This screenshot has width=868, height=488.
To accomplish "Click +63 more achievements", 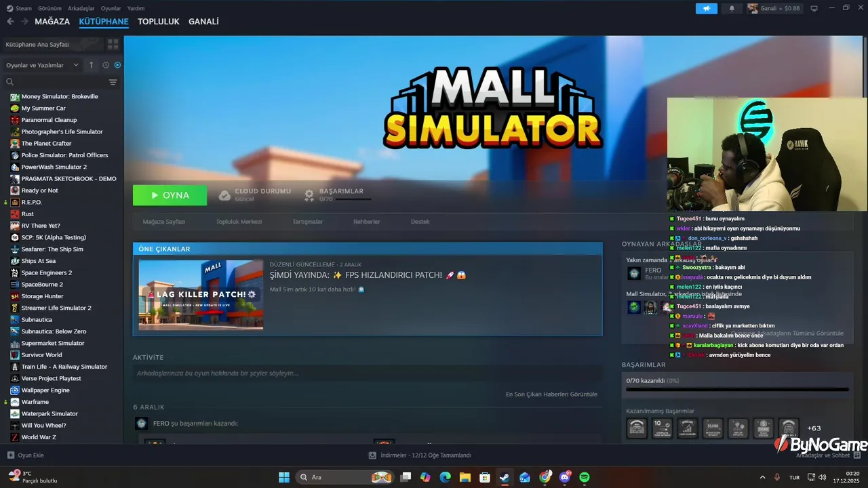I will pos(814,428).
